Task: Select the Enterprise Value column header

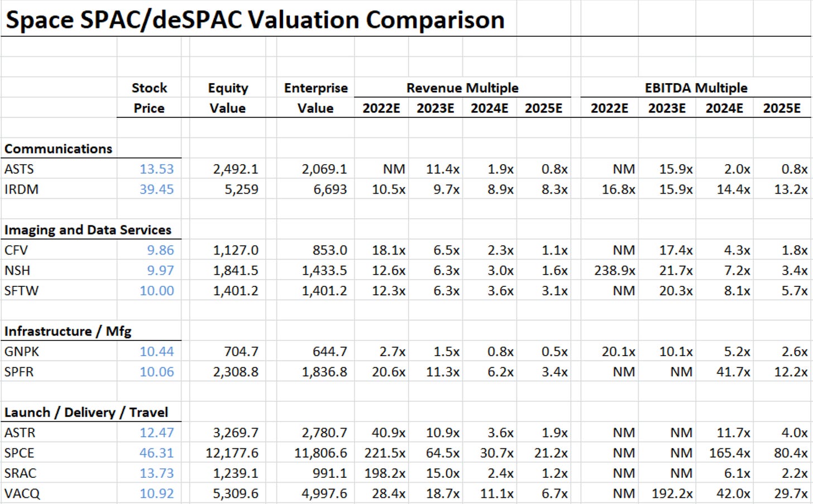Action: pos(315,98)
